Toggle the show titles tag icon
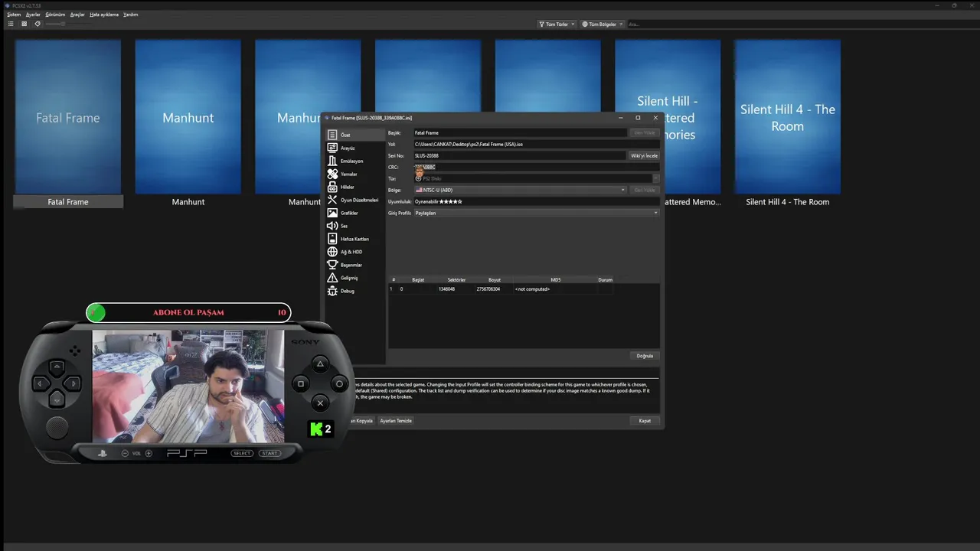Viewport: 980px width, 551px height. [x=38, y=24]
